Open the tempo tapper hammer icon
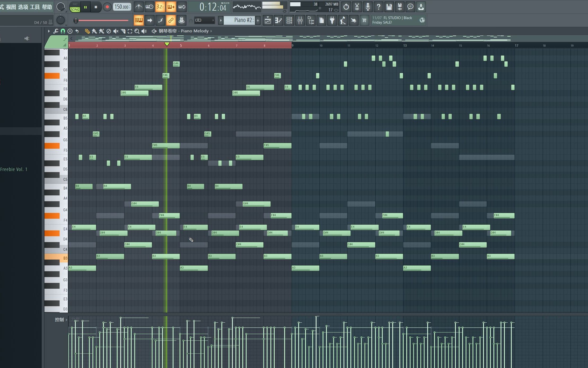This screenshot has height=368, width=588. [343, 20]
